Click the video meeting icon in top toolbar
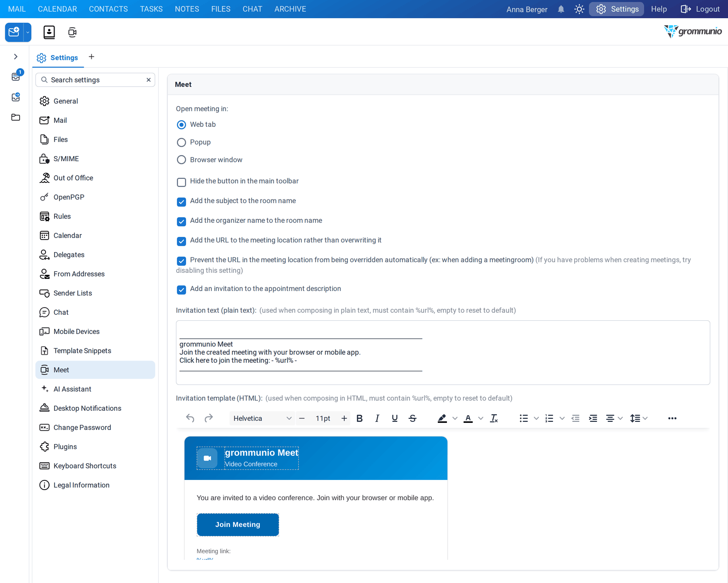 pos(72,32)
